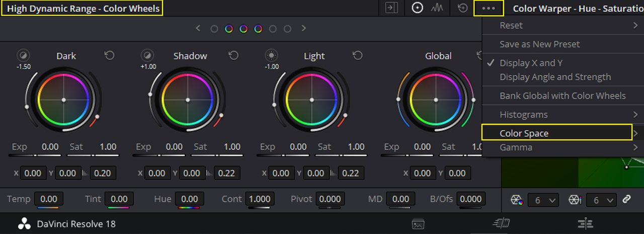Click the Shadow wheel center point
644x234 pixels.
[x=188, y=100]
